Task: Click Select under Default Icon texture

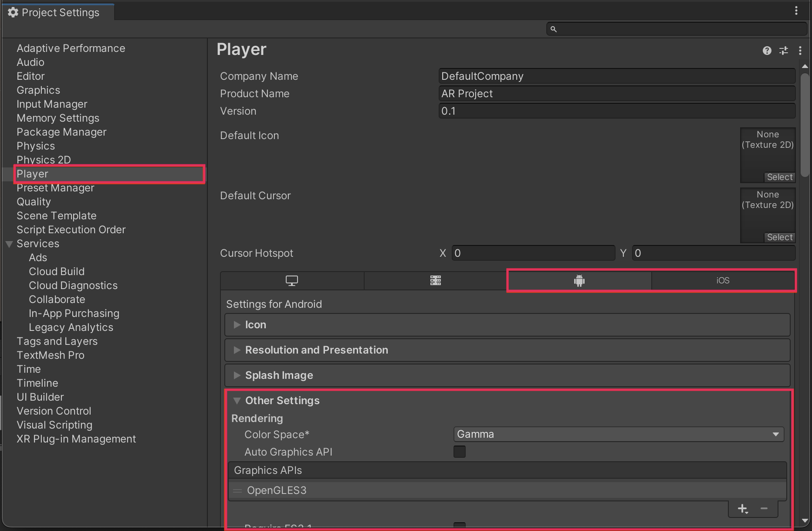Action: coord(780,177)
